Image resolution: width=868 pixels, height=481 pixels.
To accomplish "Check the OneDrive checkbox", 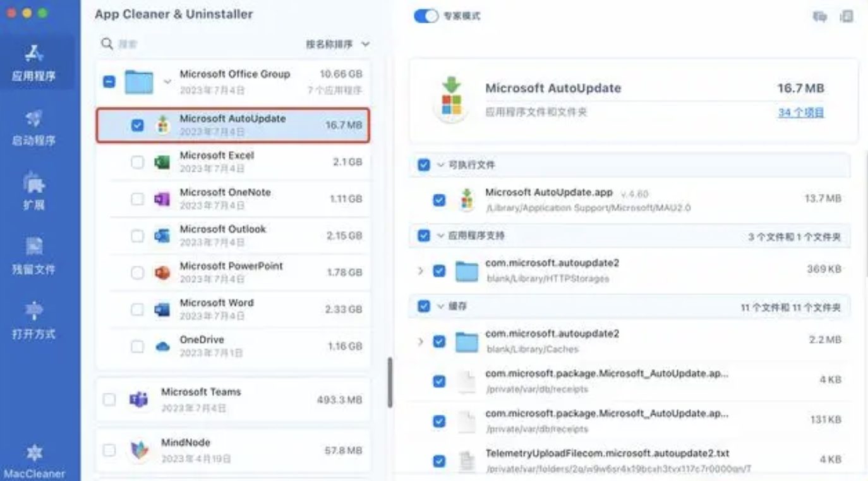I will [x=137, y=346].
